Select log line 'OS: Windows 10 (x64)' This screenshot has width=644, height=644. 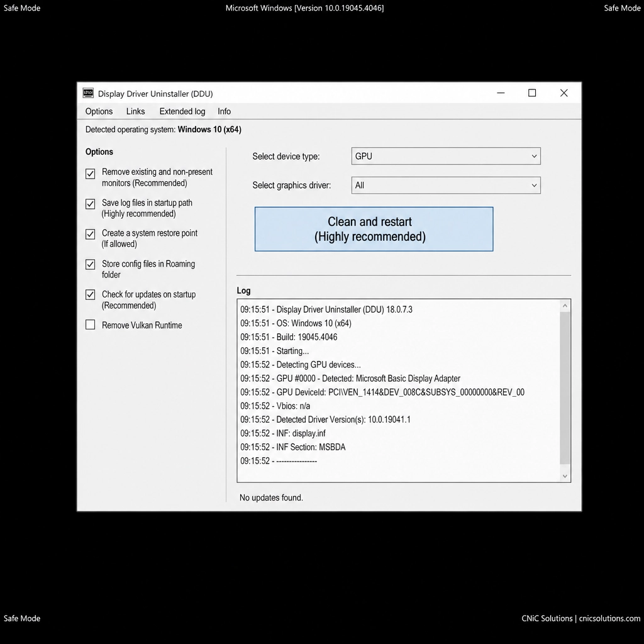coord(296,323)
